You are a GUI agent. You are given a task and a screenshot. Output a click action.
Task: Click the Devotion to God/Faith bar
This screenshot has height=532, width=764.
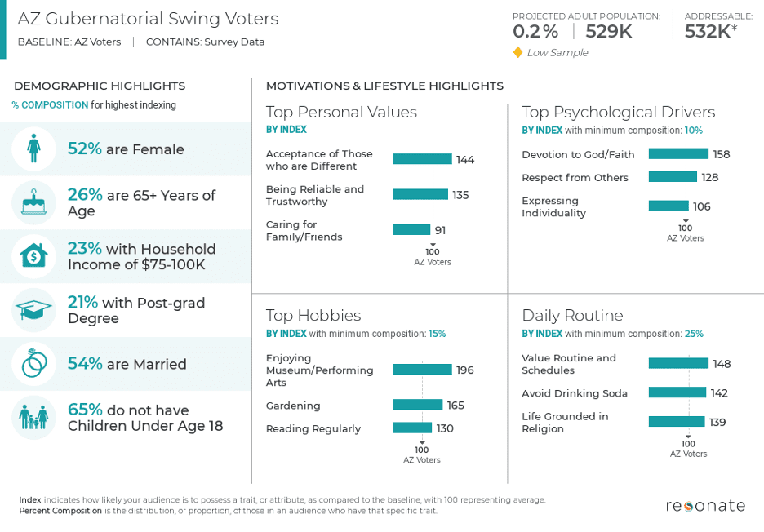tap(678, 153)
